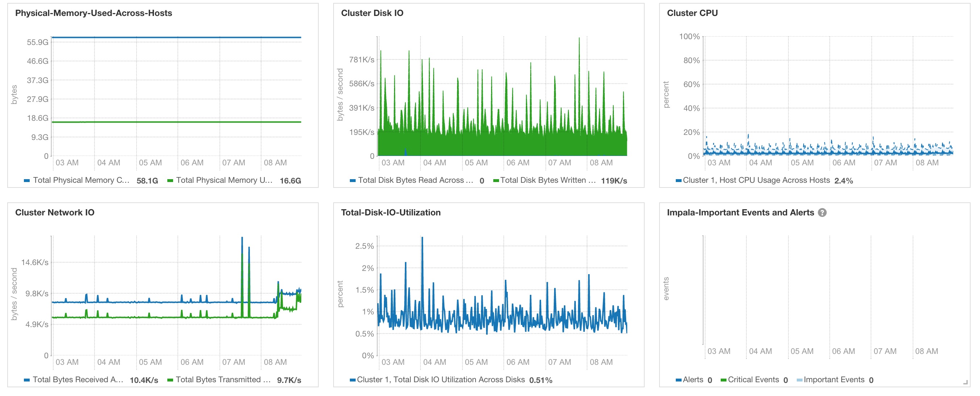Screen dimensions: 980x396
Task: Click the blue Total Physical Memory Capacity legend swatch
Action: (x=27, y=181)
